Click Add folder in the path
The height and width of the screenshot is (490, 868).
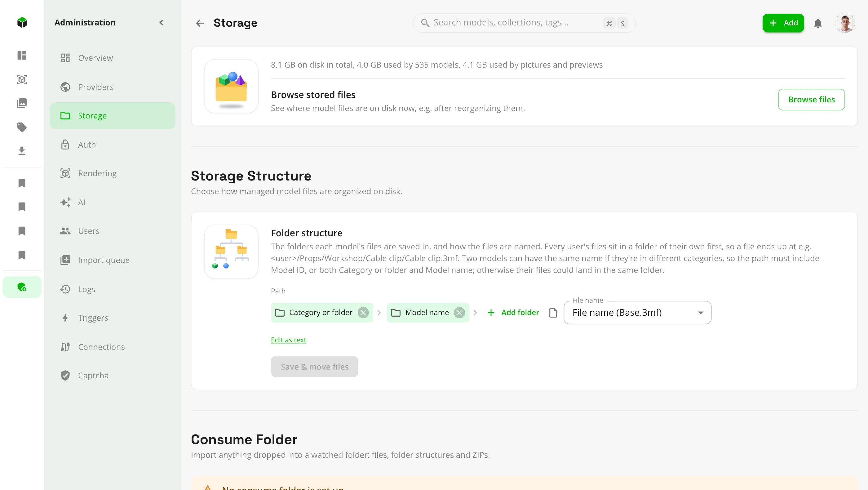coord(513,313)
